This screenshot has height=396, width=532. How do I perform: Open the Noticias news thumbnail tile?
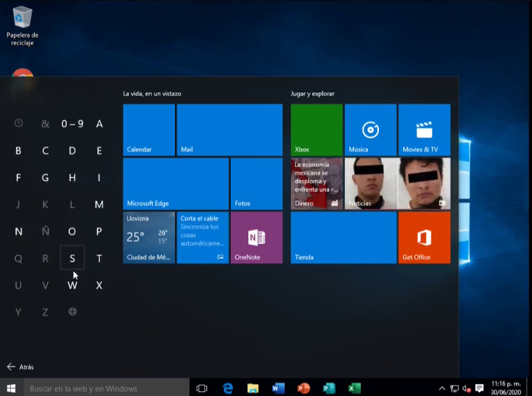(x=397, y=183)
